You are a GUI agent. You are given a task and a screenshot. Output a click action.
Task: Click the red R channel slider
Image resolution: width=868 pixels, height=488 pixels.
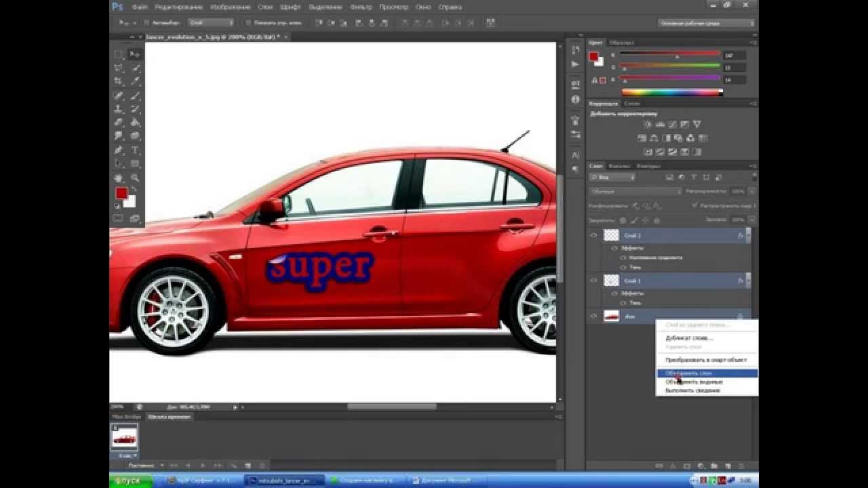(669, 54)
